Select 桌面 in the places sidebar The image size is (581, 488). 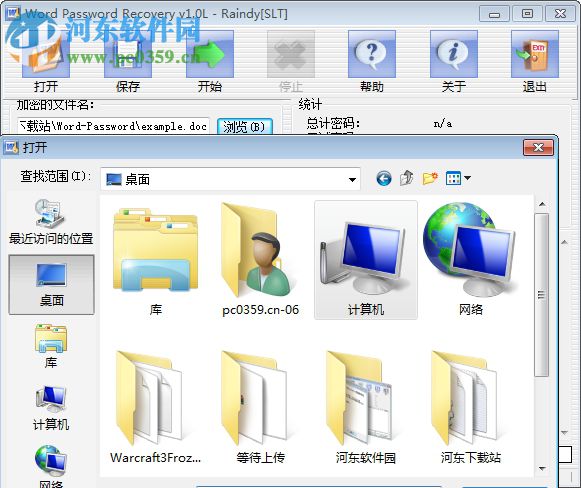point(52,285)
